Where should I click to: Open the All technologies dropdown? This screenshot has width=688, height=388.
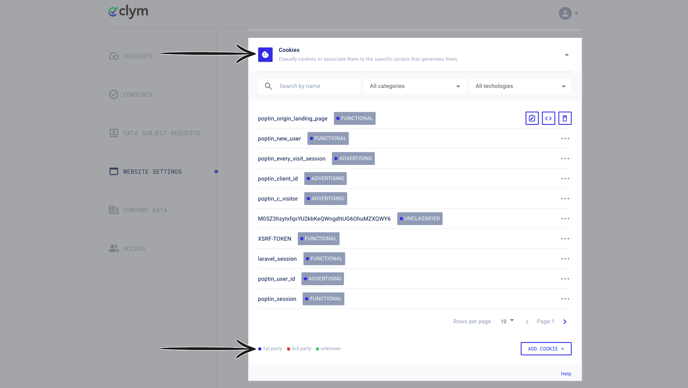(x=520, y=86)
